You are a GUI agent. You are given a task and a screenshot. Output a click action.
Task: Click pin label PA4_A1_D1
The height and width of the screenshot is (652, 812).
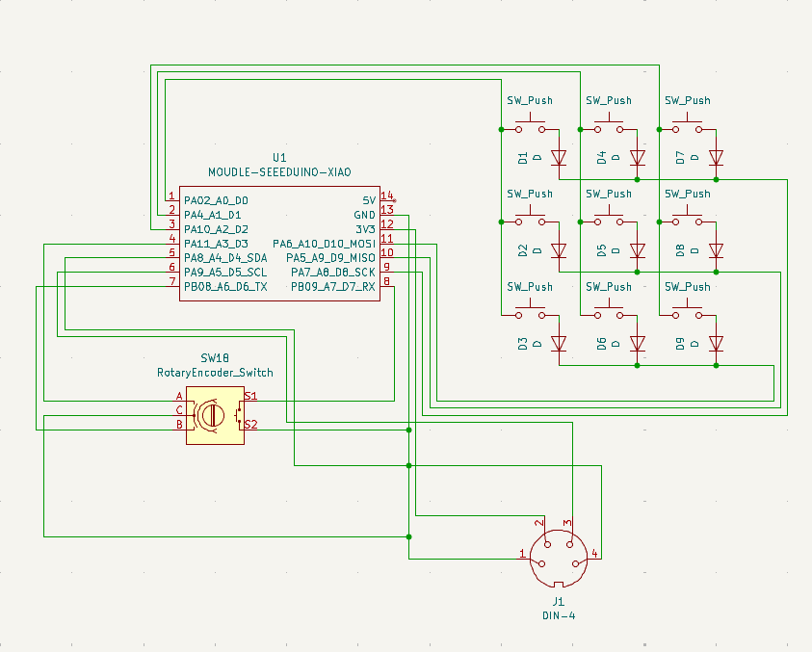tap(212, 215)
